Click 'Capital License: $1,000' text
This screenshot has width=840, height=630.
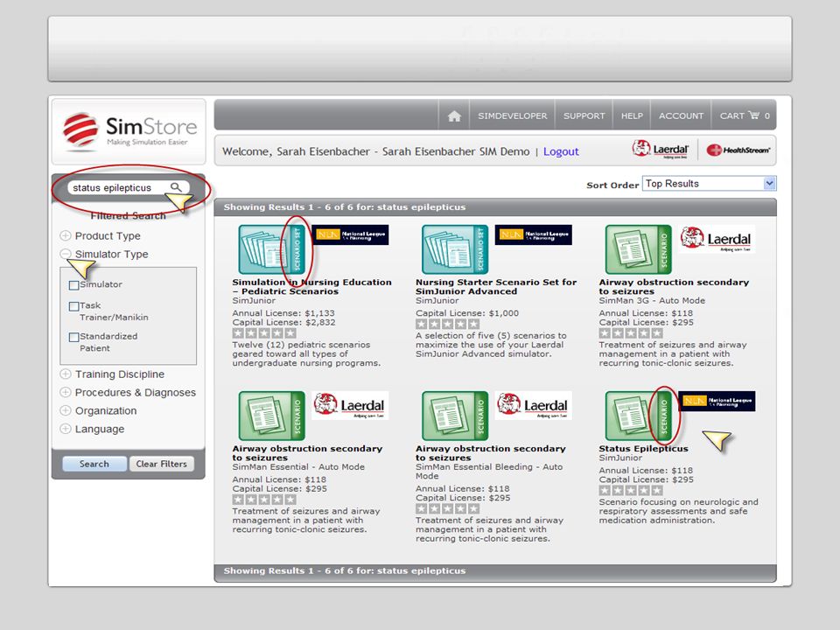[x=467, y=313]
